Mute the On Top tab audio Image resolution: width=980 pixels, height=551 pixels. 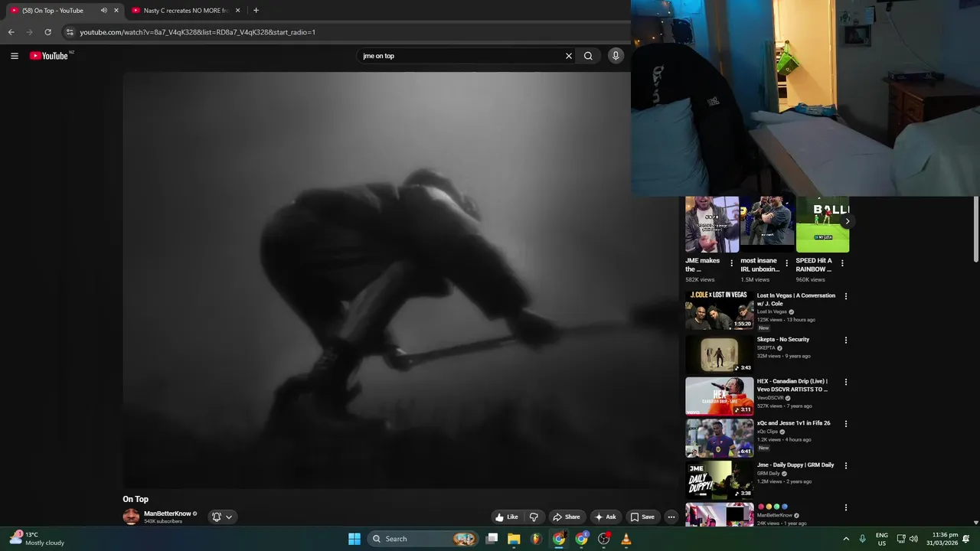103,11
